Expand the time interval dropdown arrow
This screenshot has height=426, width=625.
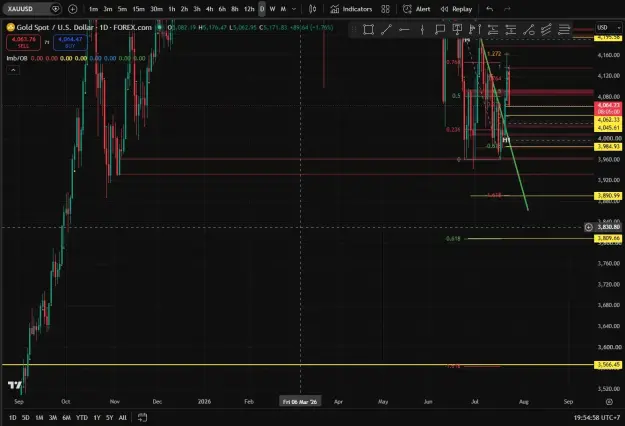point(294,9)
